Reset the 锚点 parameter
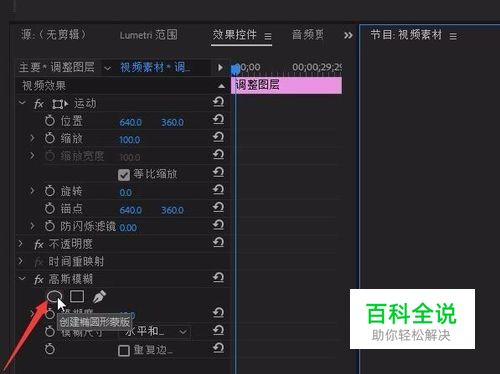 (218, 207)
